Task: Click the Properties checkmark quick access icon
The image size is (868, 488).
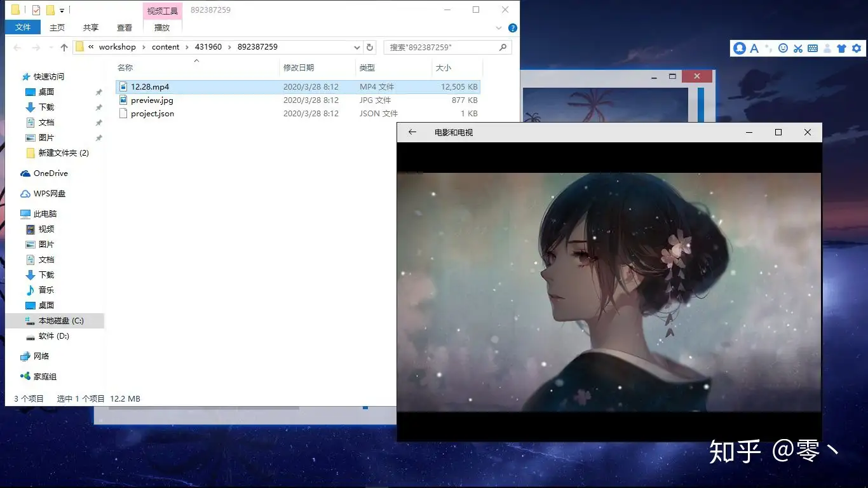Action: 36,10
